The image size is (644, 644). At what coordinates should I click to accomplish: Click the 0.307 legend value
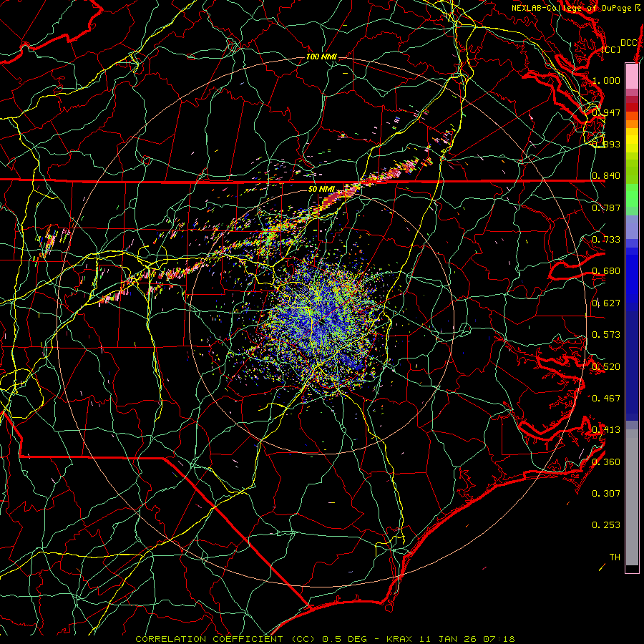(606, 494)
